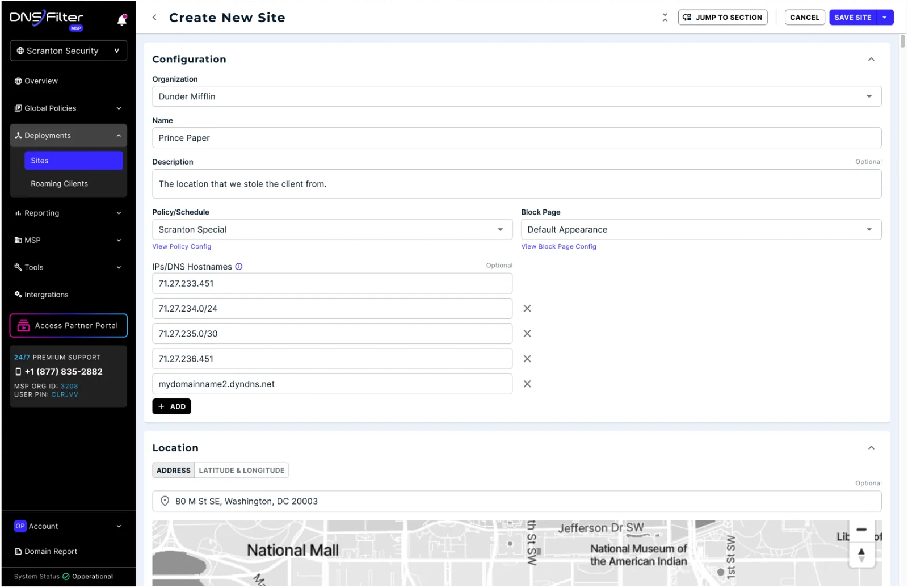The image size is (908, 588).
Task: Click the address field with 80 M St SE
Action: click(x=516, y=501)
